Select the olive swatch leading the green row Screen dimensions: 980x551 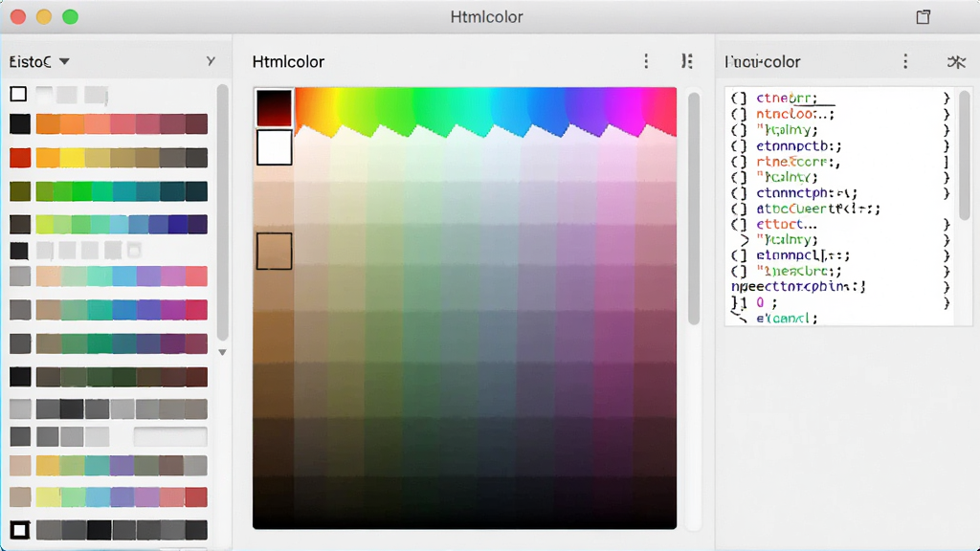20,191
